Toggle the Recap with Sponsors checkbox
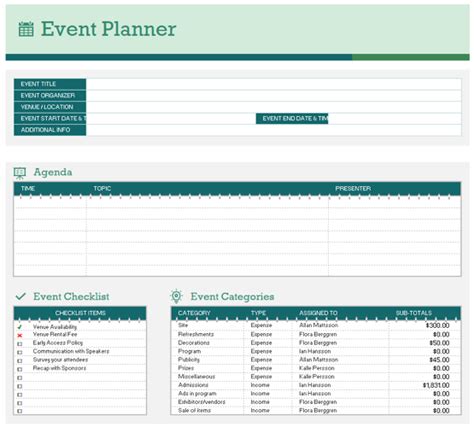Image resolution: width=474 pixels, height=427 pixels. (x=20, y=369)
